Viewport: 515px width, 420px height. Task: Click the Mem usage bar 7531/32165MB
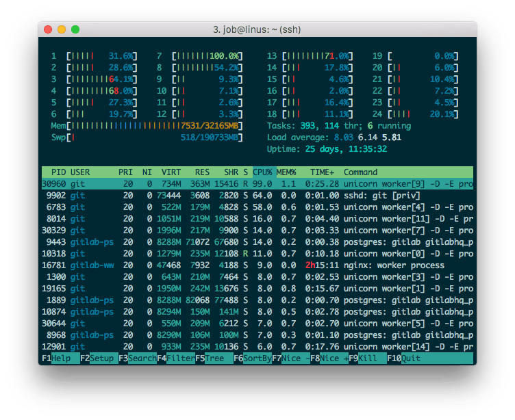click(147, 126)
